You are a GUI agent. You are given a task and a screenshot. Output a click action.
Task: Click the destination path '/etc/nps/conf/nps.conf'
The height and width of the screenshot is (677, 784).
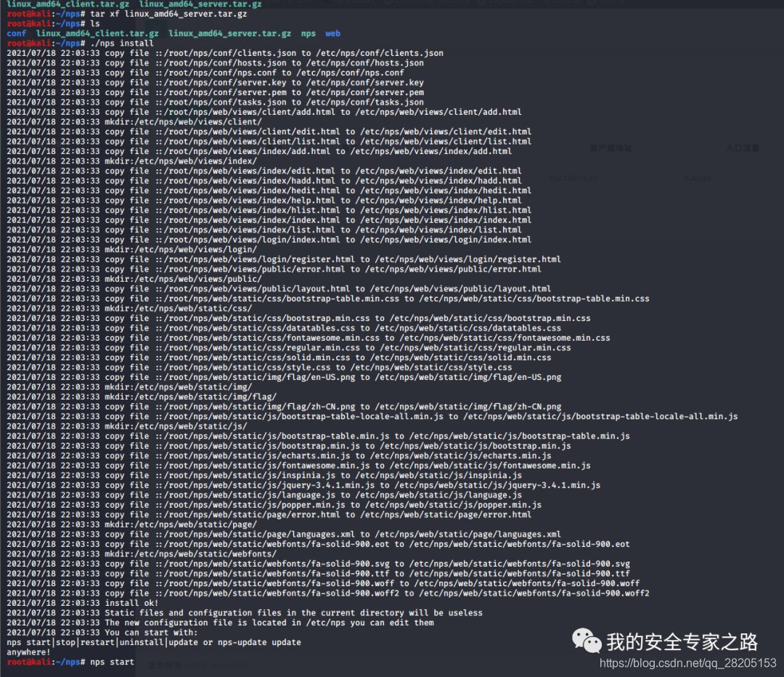tap(349, 73)
